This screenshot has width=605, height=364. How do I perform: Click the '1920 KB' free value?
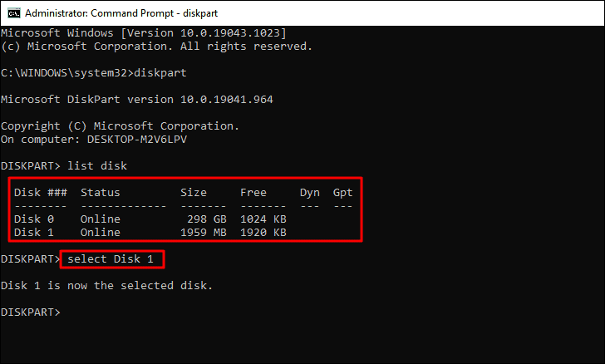263,233
